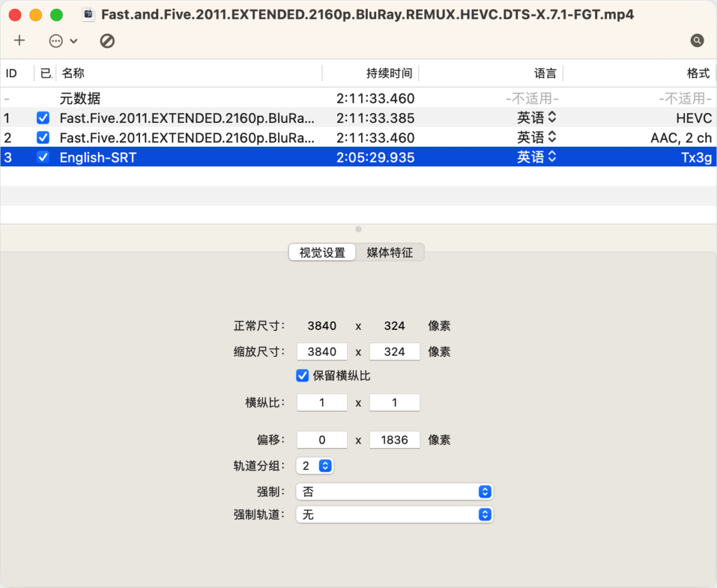Click the HEVC format cell
717x588 pixels.
coord(694,118)
